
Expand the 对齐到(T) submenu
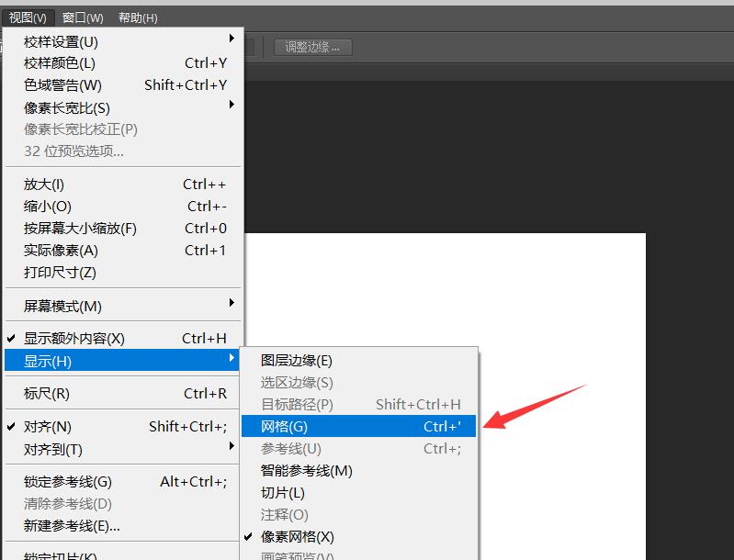click(x=123, y=449)
